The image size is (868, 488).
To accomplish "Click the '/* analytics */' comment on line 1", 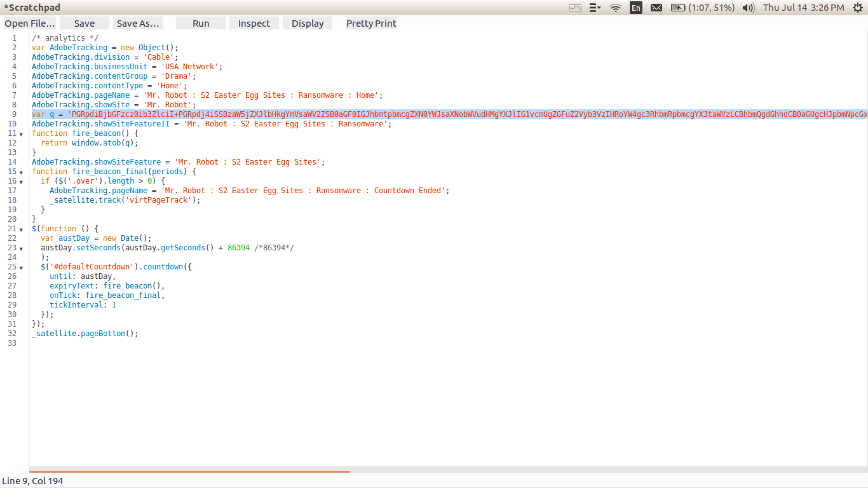I will tap(65, 38).
